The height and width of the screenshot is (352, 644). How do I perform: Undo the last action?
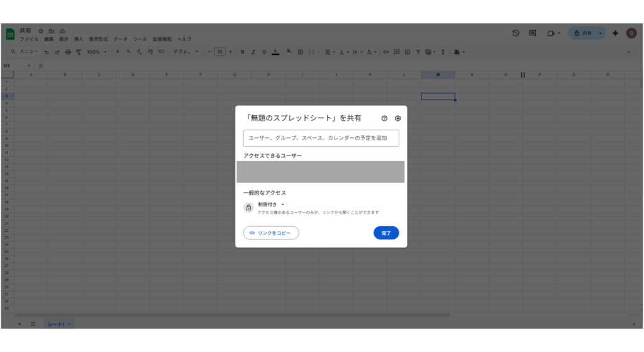click(47, 52)
